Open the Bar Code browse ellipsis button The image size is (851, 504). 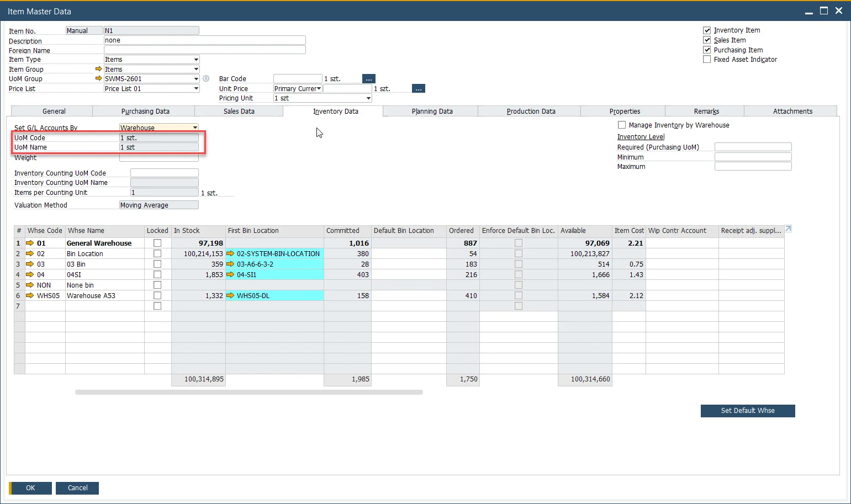pyautogui.click(x=369, y=79)
